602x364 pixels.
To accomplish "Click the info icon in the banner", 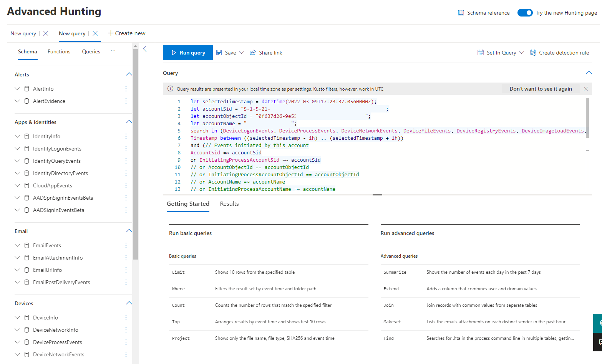I will tap(170, 89).
